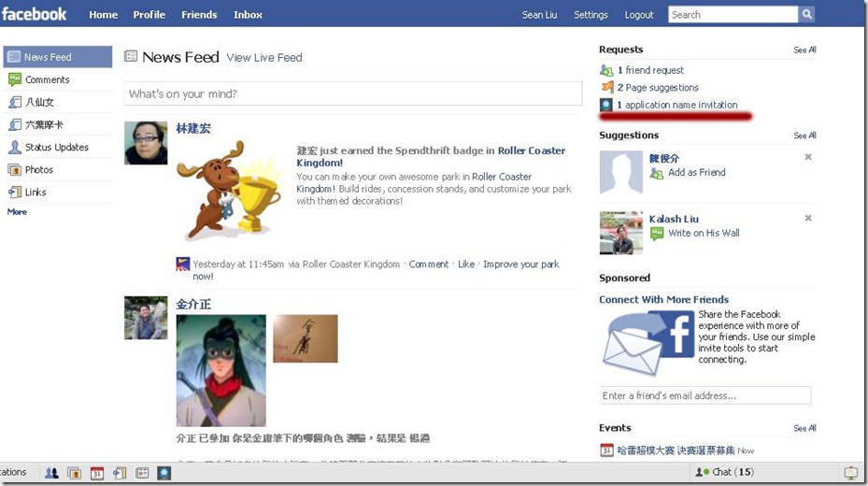The height and width of the screenshot is (486, 868).
Task: Click the envelope Facebook ad image
Action: pyautogui.click(x=647, y=343)
